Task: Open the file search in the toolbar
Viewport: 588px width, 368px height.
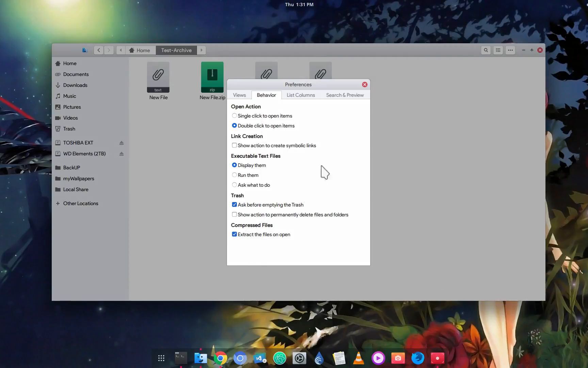Action: coord(486,50)
